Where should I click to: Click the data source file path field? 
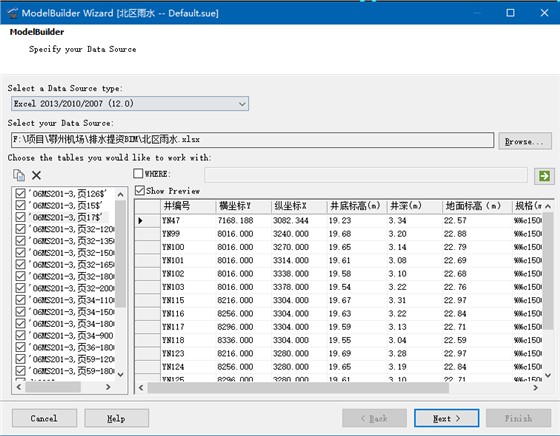pyautogui.click(x=252, y=140)
